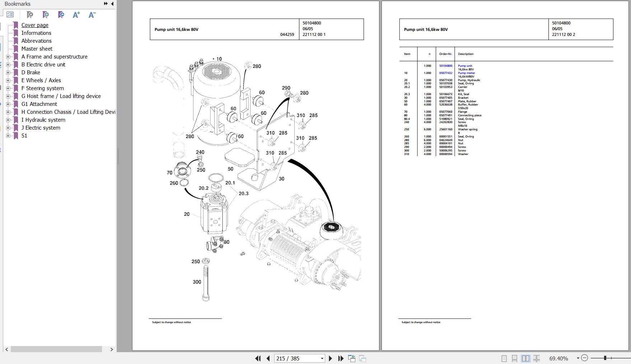Open the bookmarks options menu icon
The width and height of the screenshot is (631, 364).
(10, 15)
